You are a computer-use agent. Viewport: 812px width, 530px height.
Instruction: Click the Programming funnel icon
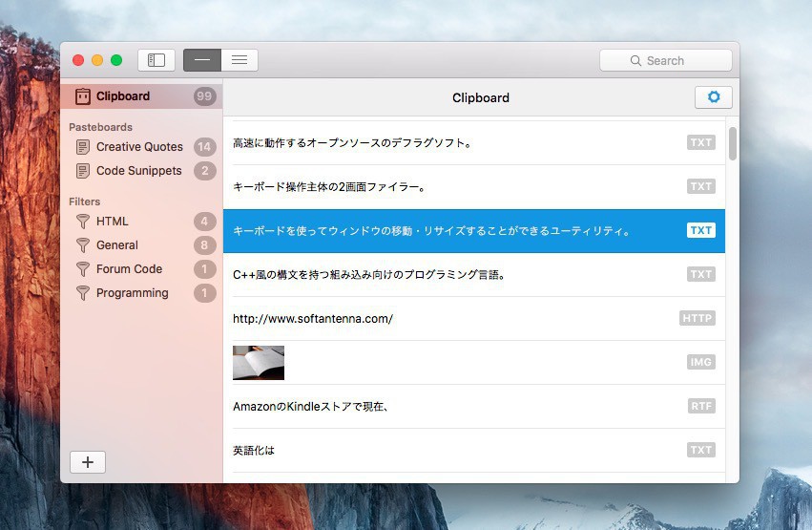coord(82,293)
